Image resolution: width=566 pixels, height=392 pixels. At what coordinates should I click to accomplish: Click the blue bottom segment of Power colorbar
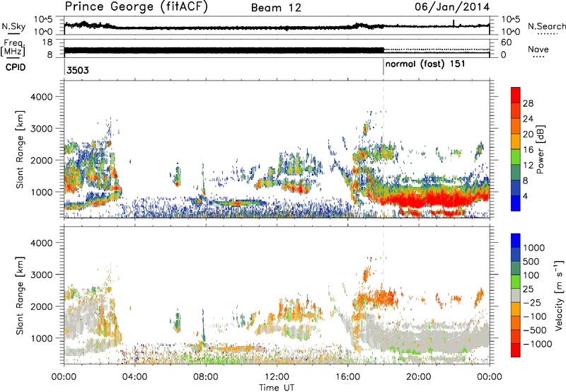click(516, 203)
